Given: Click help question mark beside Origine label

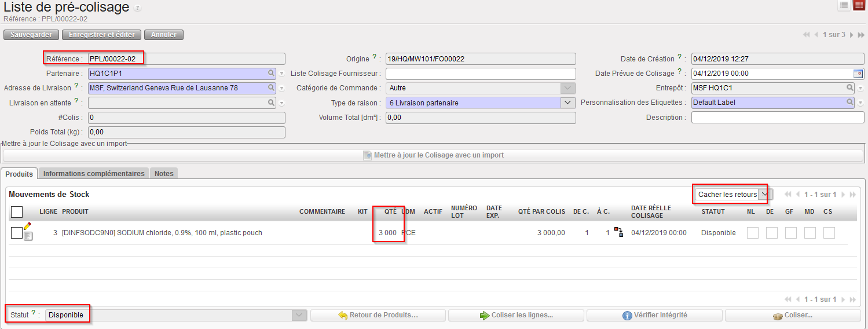Looking at the screenshot, I should [x=375, y=57].
